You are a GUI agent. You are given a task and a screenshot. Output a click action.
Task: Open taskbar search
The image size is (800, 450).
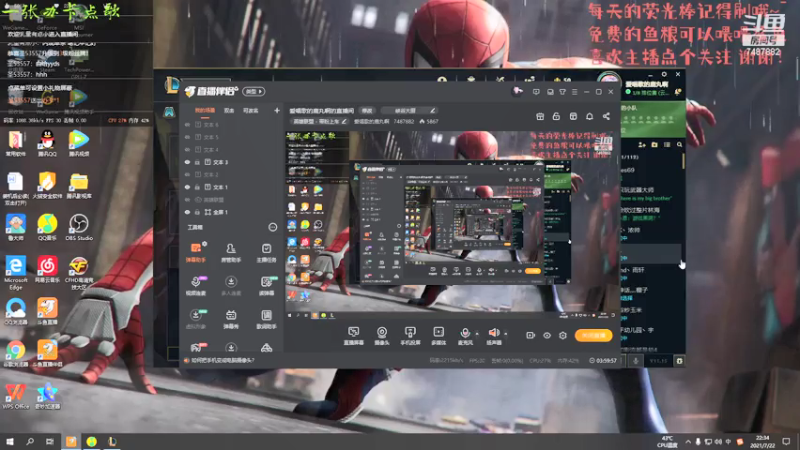30,441
